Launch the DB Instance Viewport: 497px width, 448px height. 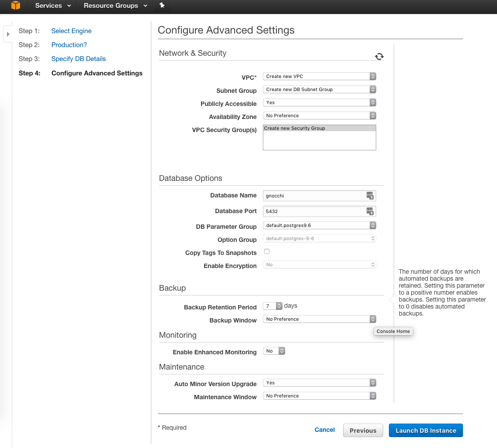click(425, 430)
